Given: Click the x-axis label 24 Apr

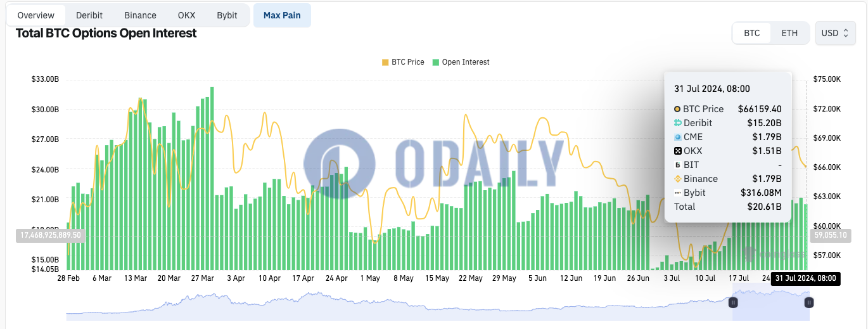Looking at the screenshot, I should point(336,278).
